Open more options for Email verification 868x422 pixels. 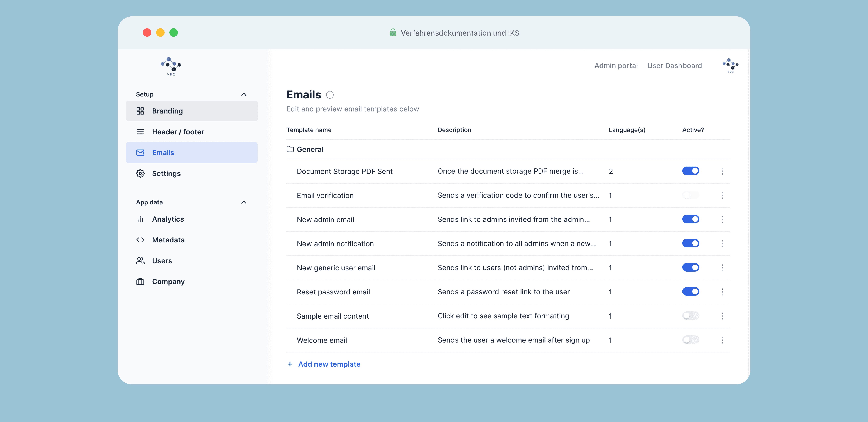(x=722, y=195)
